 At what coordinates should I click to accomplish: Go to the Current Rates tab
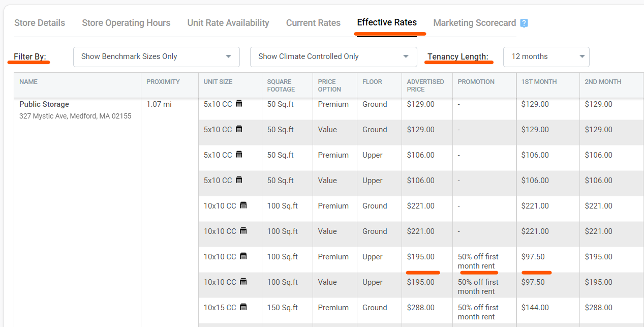[x=313, y=23]
